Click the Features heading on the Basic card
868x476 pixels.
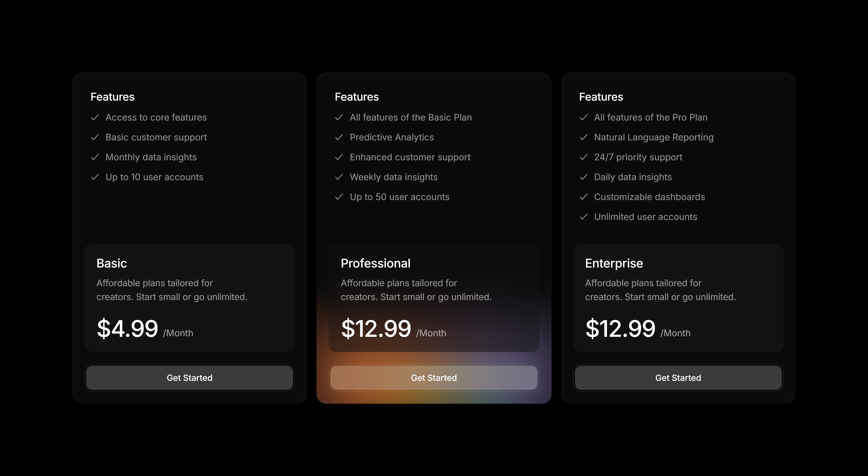112,97
